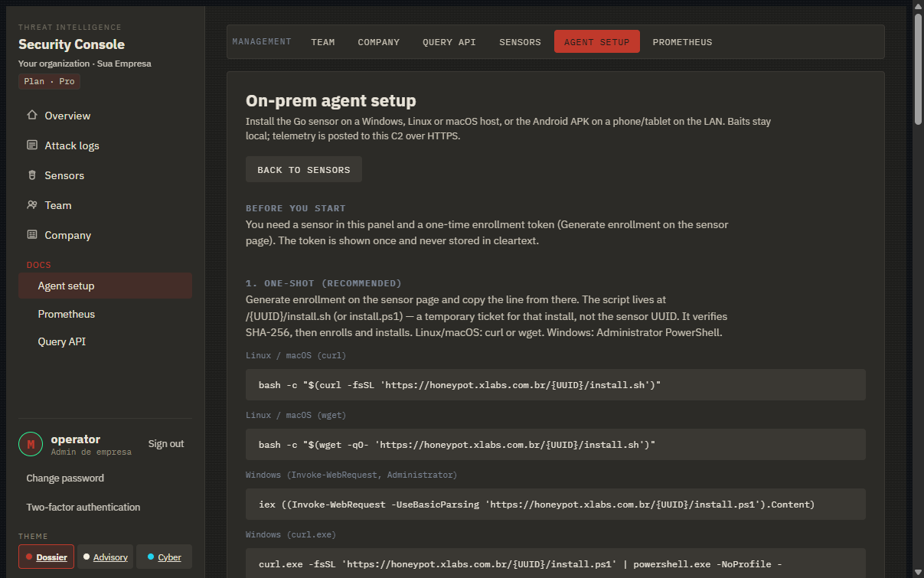Click the "Windows (curl.exe)" label

[291, 534]
